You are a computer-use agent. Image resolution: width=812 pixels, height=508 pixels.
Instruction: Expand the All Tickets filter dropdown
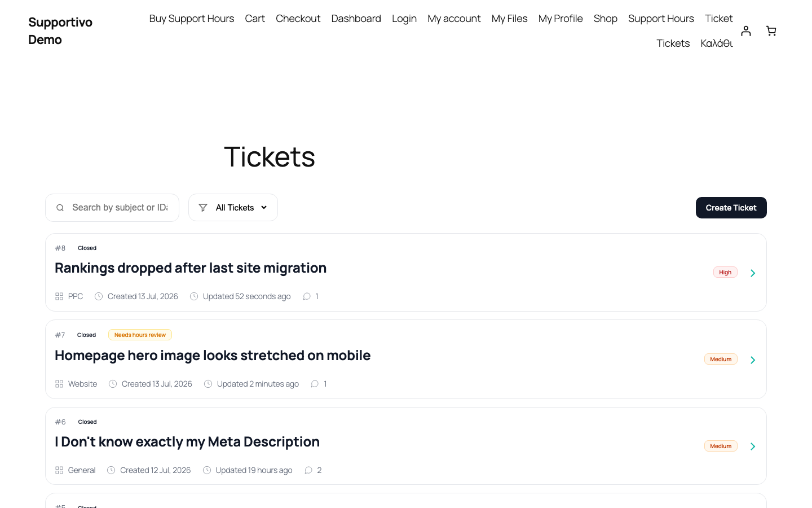(x=233, y=208)
